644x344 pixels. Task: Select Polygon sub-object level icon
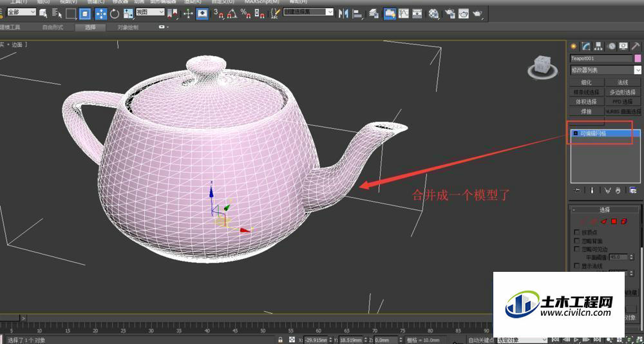pyautogui.click(x=614, y=222)
